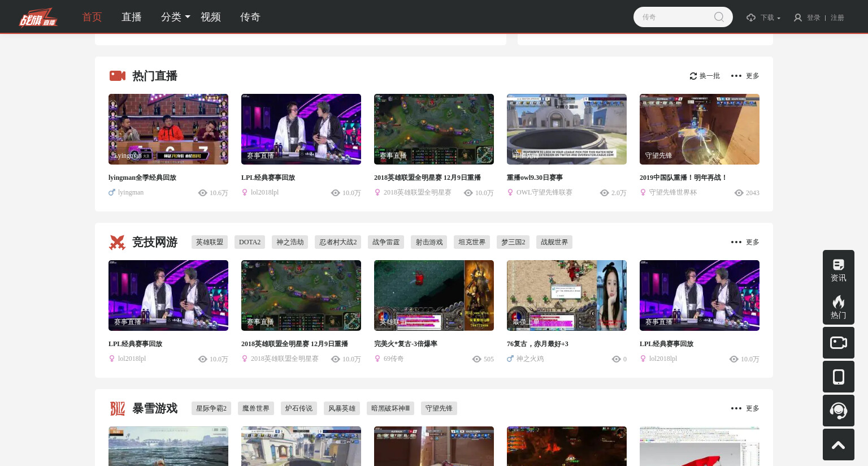Select the 星际争霸2 game tag
The width and height of the screenshot is (868, 466).
pos(211,408)
